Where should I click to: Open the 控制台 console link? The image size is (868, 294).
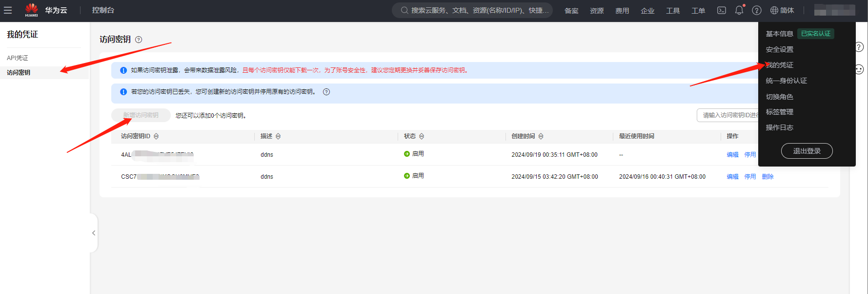pos(103,10)
